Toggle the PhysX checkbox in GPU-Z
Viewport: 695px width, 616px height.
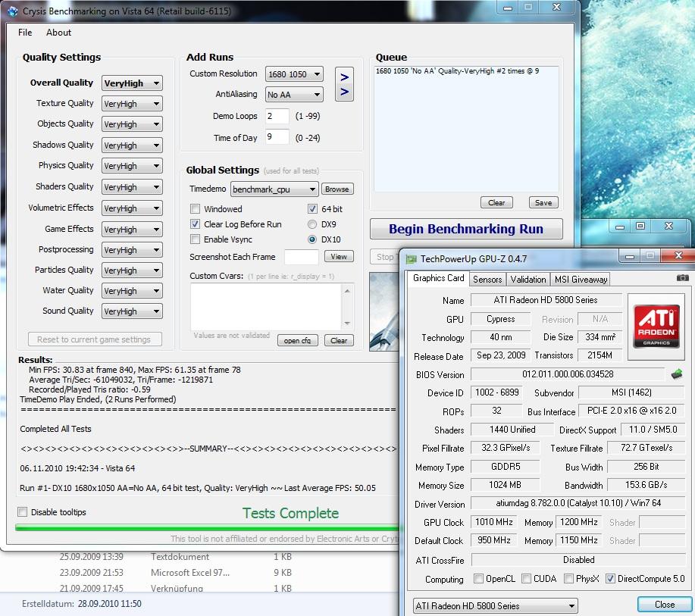568,578
